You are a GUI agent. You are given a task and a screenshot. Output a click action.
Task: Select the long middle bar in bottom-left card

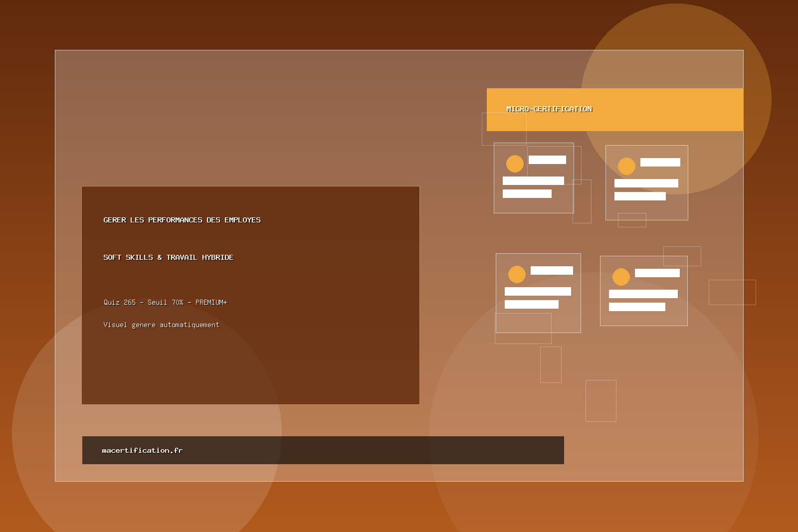538,291
